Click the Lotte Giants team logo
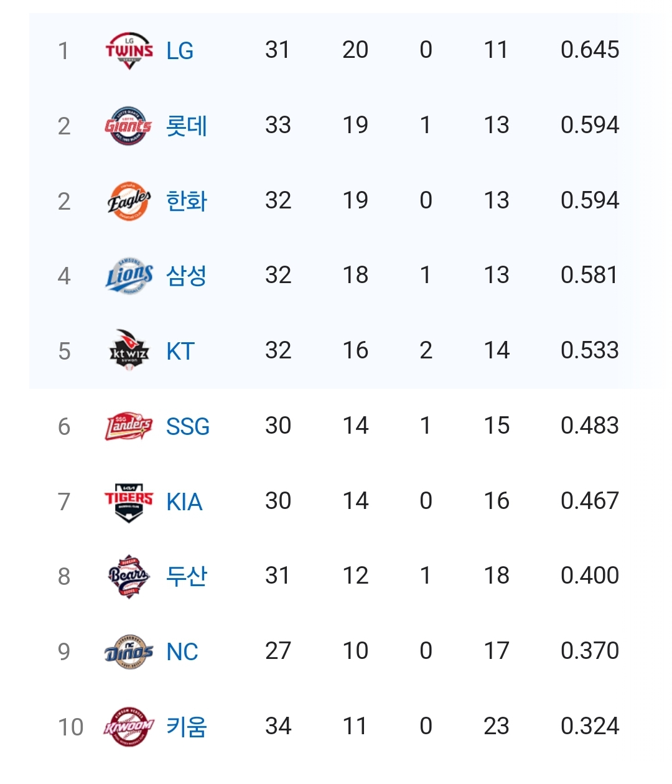 (x=129, y=126)
